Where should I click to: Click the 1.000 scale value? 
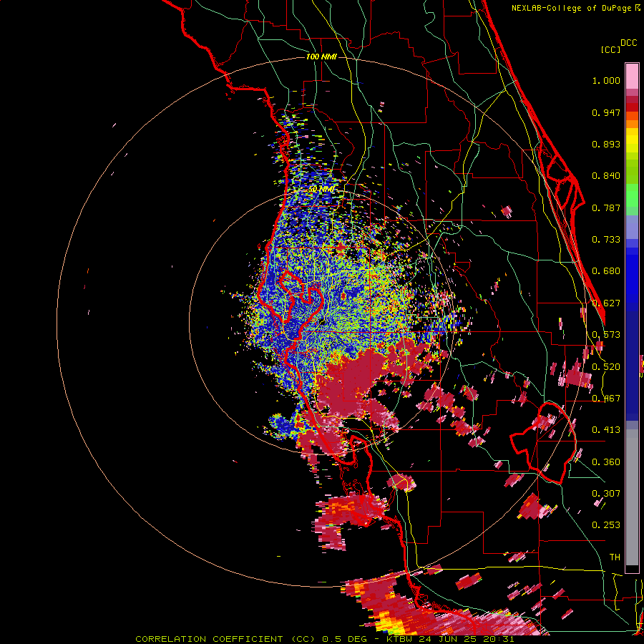[x=606, y=80]
